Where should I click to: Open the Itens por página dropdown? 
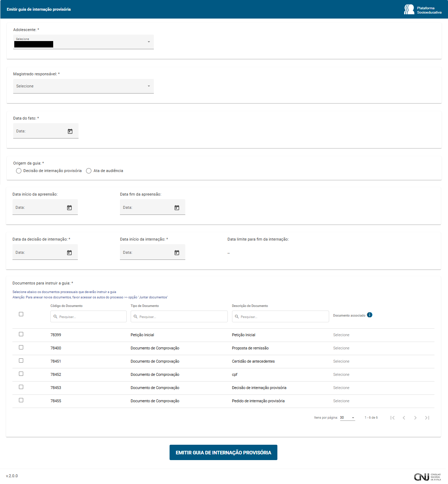pos(347,418)
